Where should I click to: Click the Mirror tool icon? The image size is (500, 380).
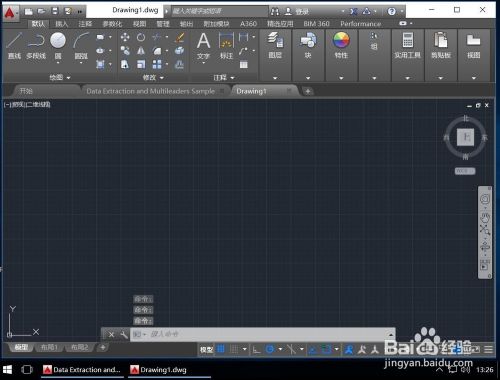(x=141, y=51)
